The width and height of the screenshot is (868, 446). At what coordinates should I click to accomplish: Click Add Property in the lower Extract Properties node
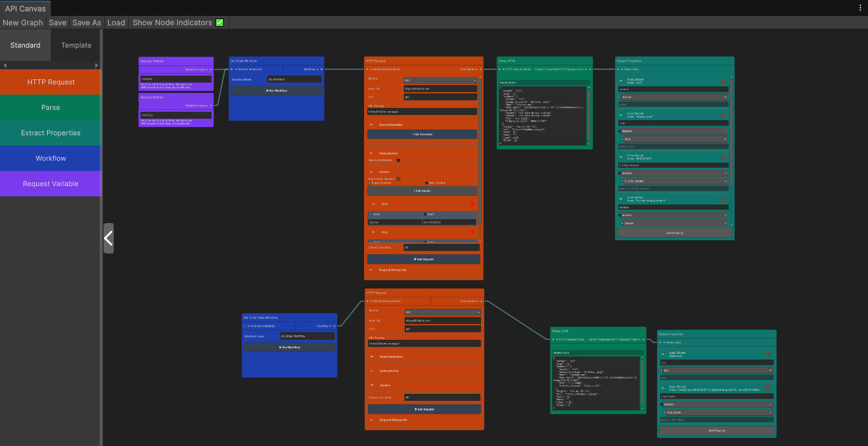tap(717, 431)
